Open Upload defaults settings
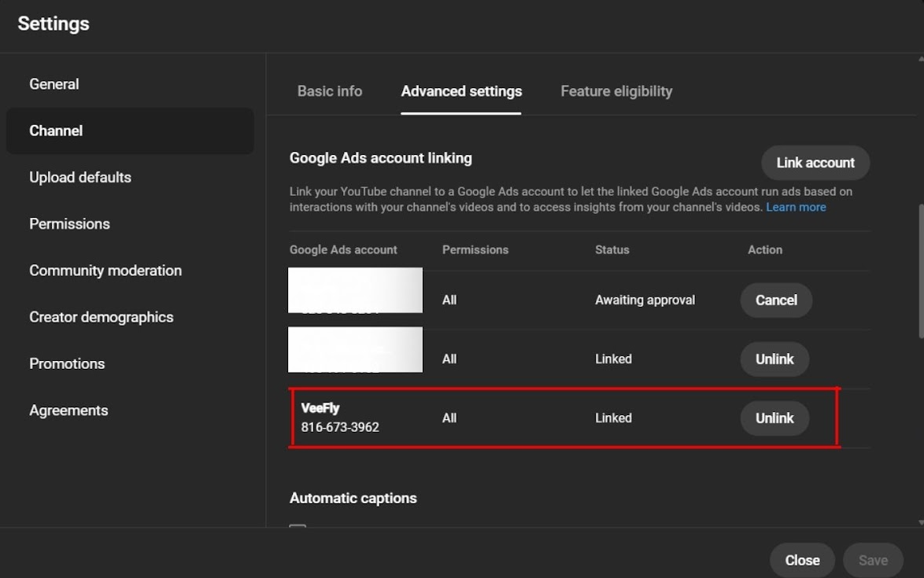The width and height of the screenshot is (924, 578). pos(130,177)
